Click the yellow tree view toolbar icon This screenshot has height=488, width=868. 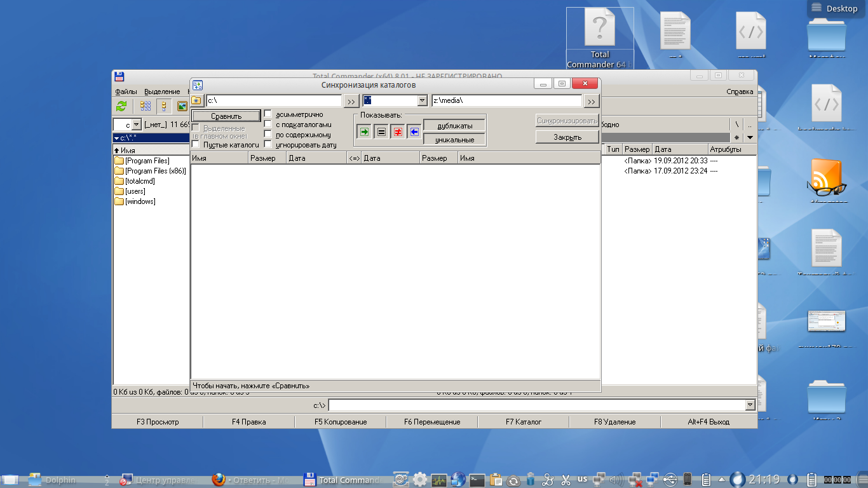pos(163,106)
